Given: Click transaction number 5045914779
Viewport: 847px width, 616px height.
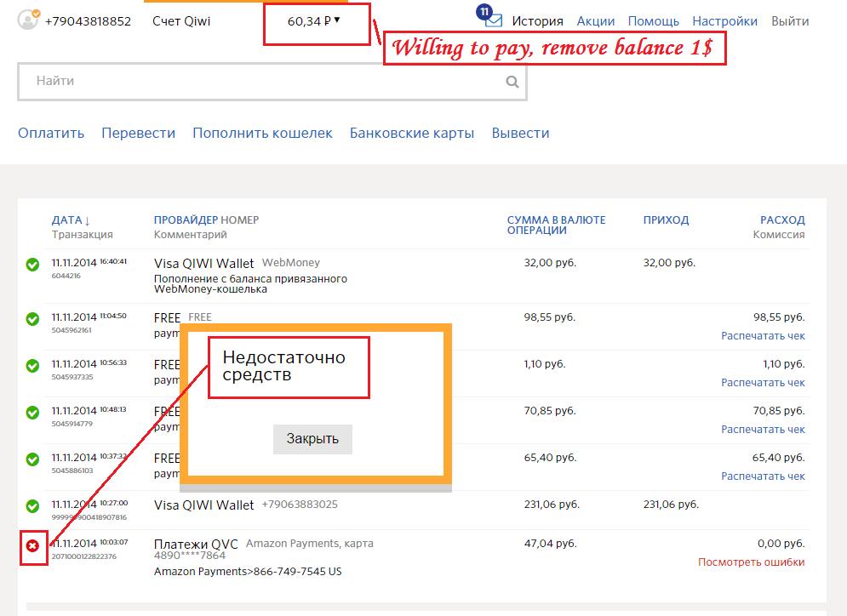Looking at the screenshot, I should (x=72, y=424).
